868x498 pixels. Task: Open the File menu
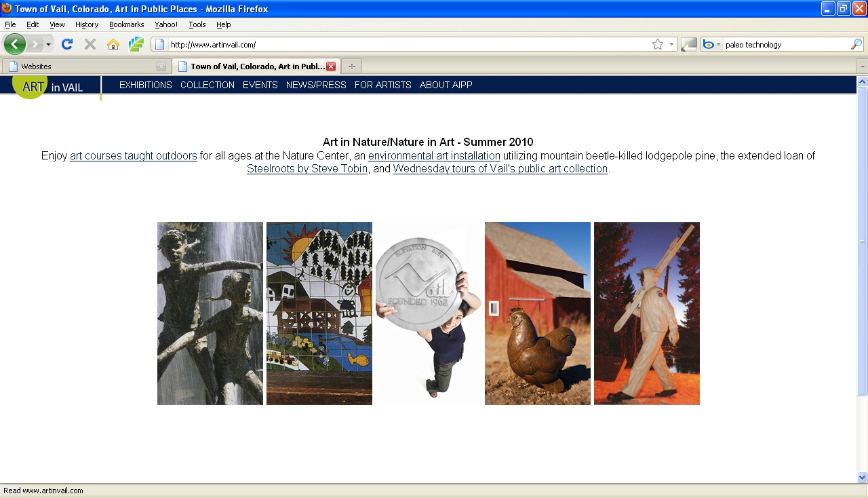click(10, 24)
